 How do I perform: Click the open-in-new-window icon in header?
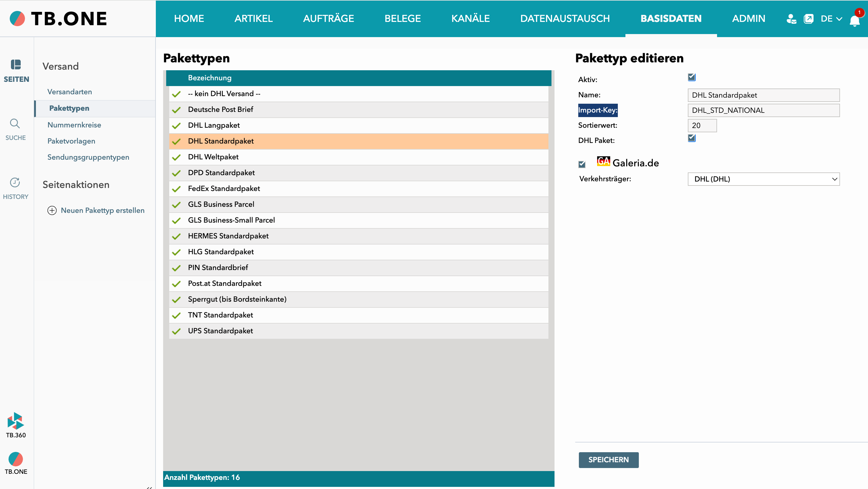(808, 19)
